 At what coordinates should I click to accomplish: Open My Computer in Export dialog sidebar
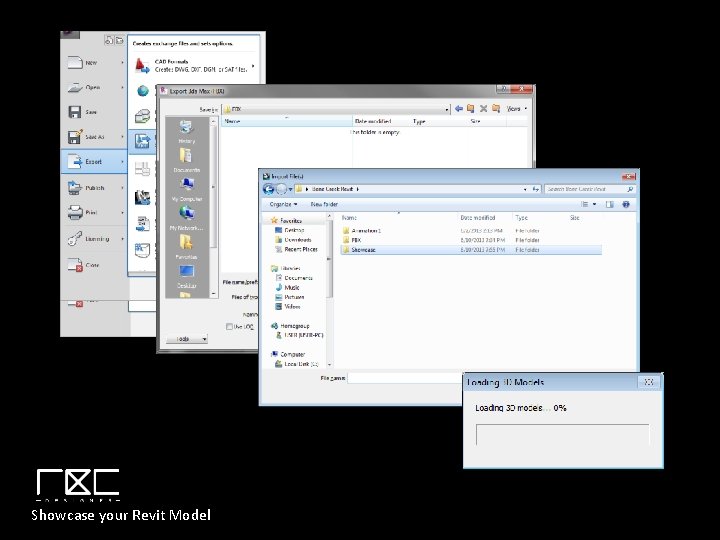coord(186,189)
